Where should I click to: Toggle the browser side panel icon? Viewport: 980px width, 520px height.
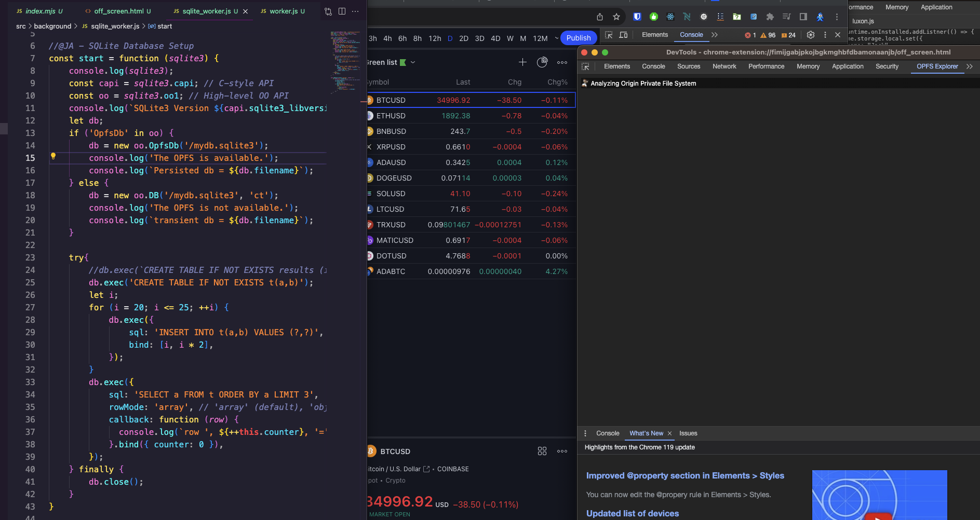[803, 17]
